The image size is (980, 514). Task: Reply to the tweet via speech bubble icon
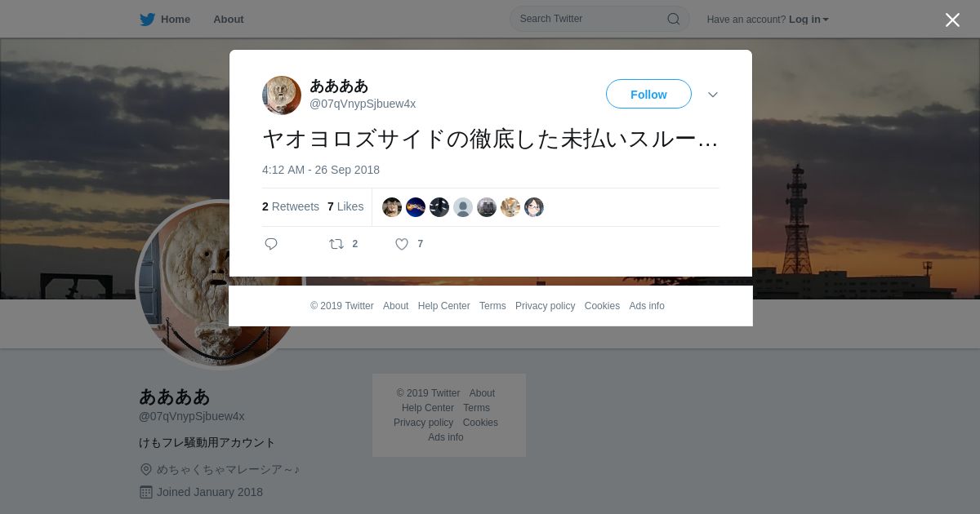271,244
